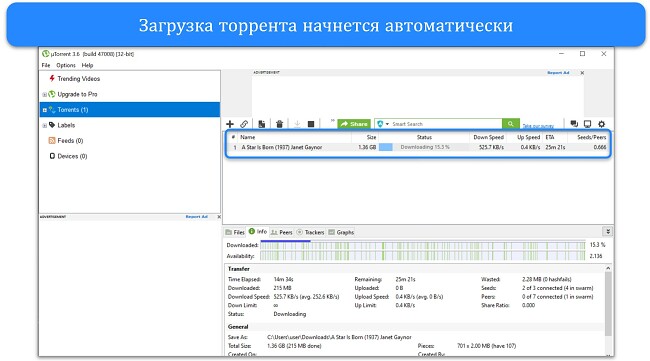The image size is (650, 361).
Task: Click the green search magnifier button
Action: tap(510, 124)
